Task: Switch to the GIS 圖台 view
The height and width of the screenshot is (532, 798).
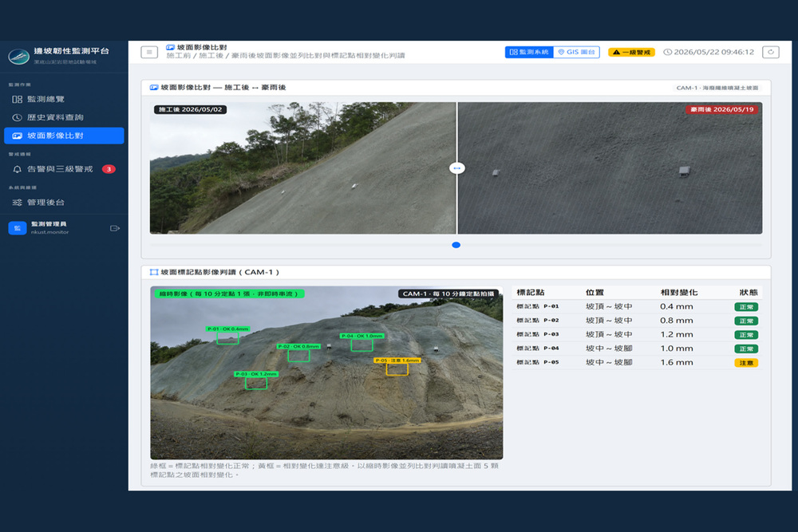Action: (577, 52)
